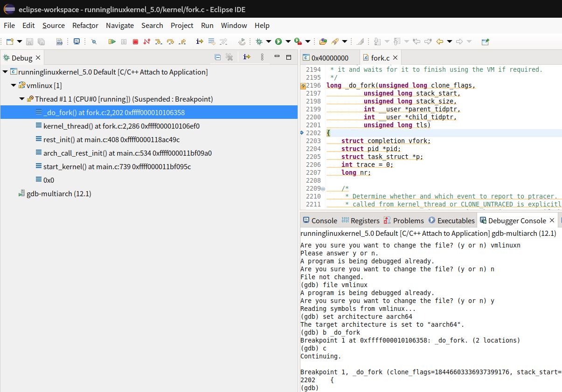Open the Source menu

coord(54,25)
